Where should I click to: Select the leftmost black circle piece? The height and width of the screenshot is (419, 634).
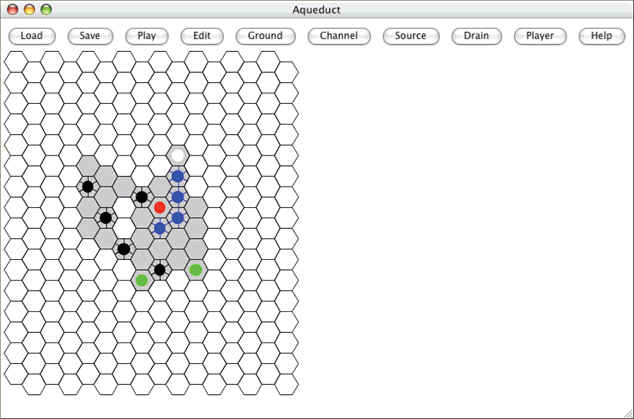click(88, 186)
